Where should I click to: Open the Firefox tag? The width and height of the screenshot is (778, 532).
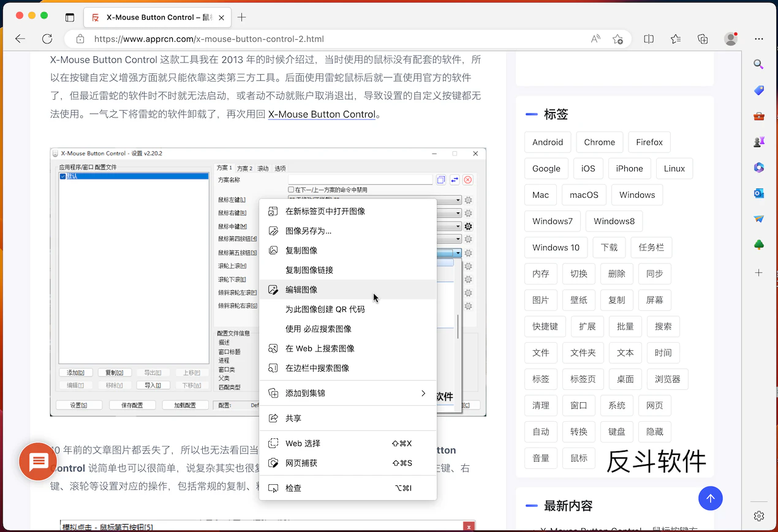[649, 142]
